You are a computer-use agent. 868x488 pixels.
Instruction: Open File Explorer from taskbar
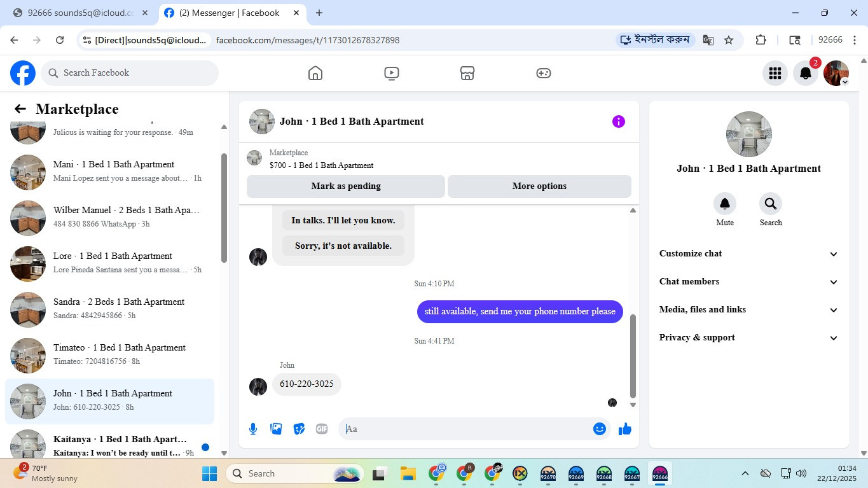[x=408, y=473]
